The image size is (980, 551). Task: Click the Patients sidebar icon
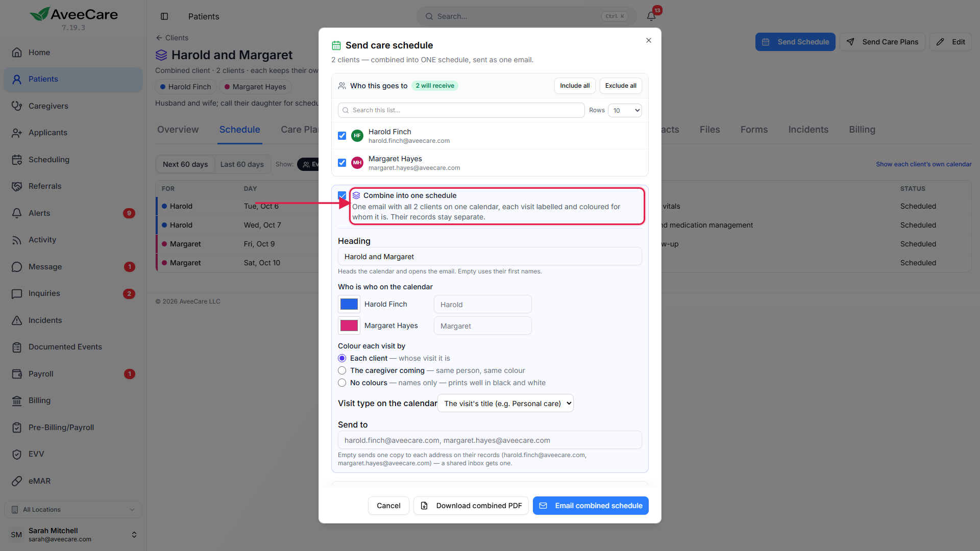(17, 79)
